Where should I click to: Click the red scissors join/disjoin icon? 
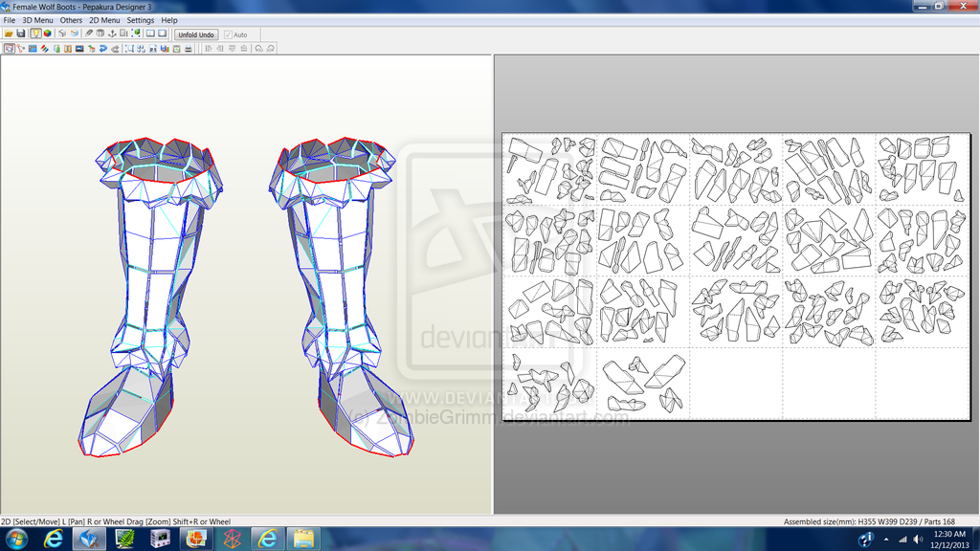coord(21,49)
